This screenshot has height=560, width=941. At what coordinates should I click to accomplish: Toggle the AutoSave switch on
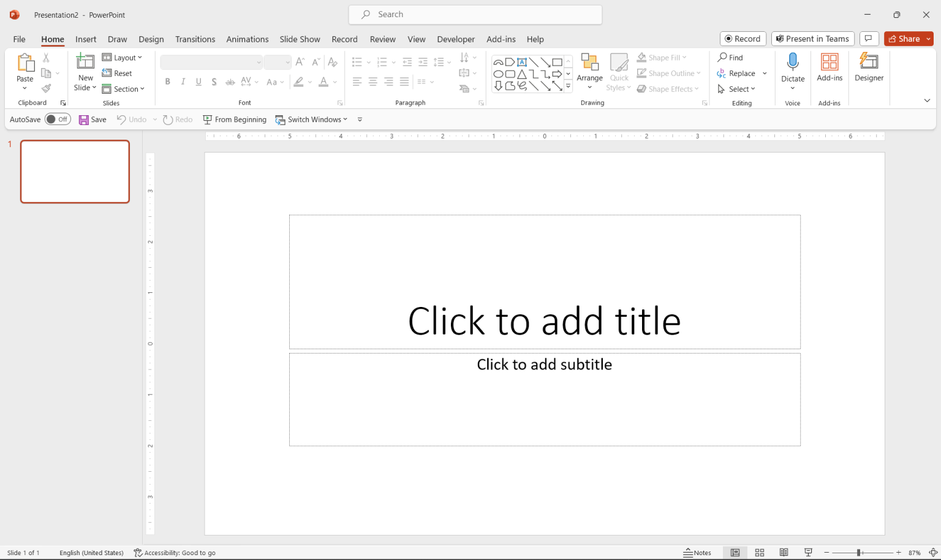(58, 119)
